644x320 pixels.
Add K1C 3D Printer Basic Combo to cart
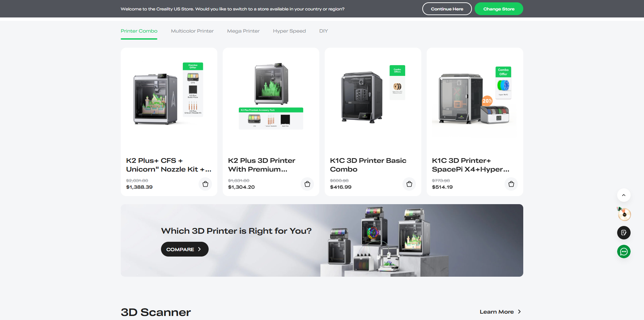409,184
